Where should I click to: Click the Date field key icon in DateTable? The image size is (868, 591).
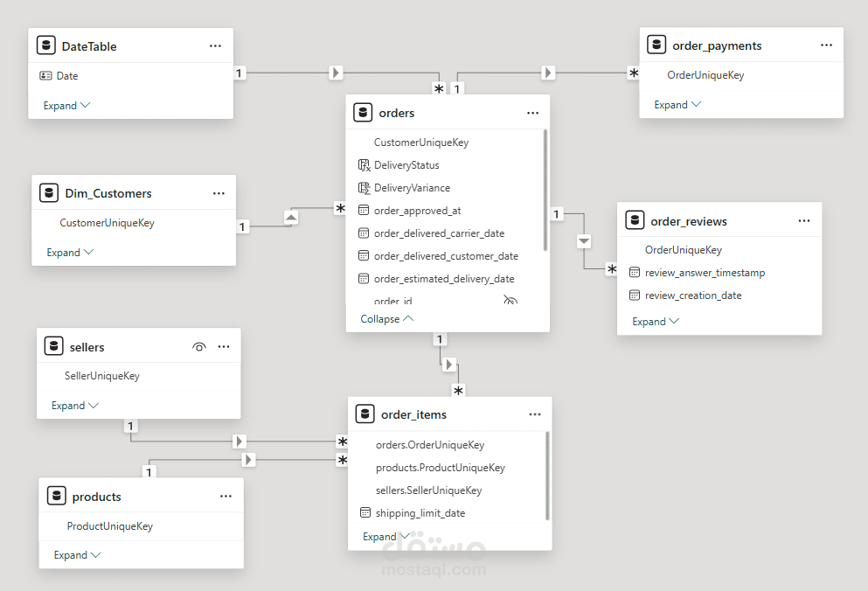[x=46, y=75]
